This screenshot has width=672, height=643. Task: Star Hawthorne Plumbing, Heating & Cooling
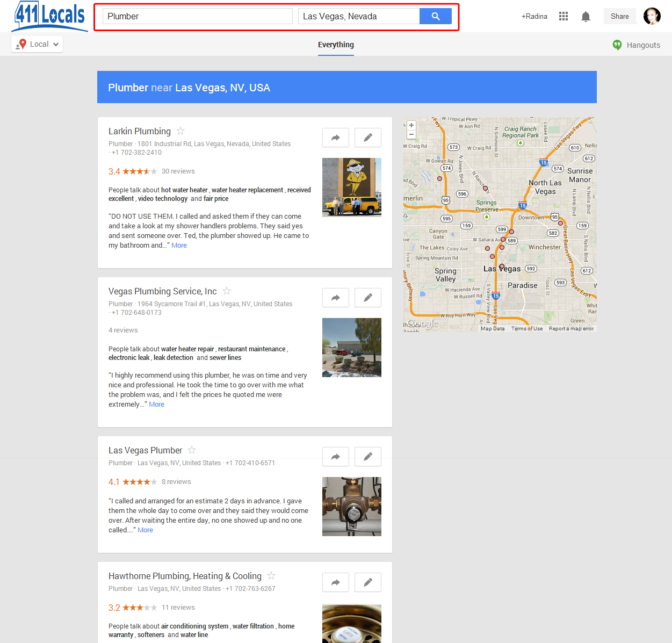(x=271, y=576)
